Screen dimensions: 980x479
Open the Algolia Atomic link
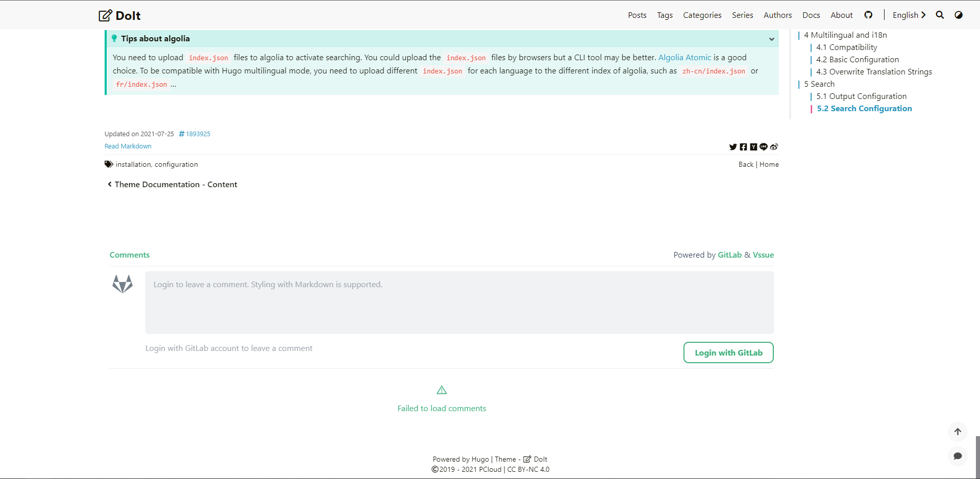tap(684, 58)
